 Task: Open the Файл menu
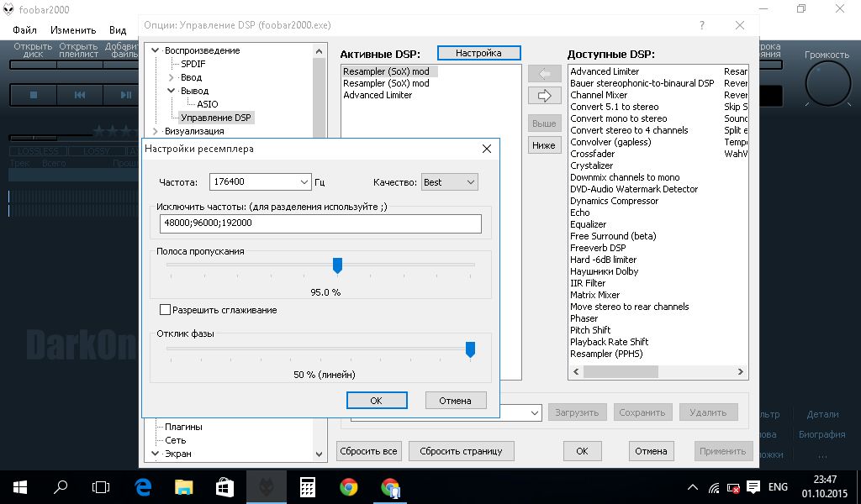point(24,29)
